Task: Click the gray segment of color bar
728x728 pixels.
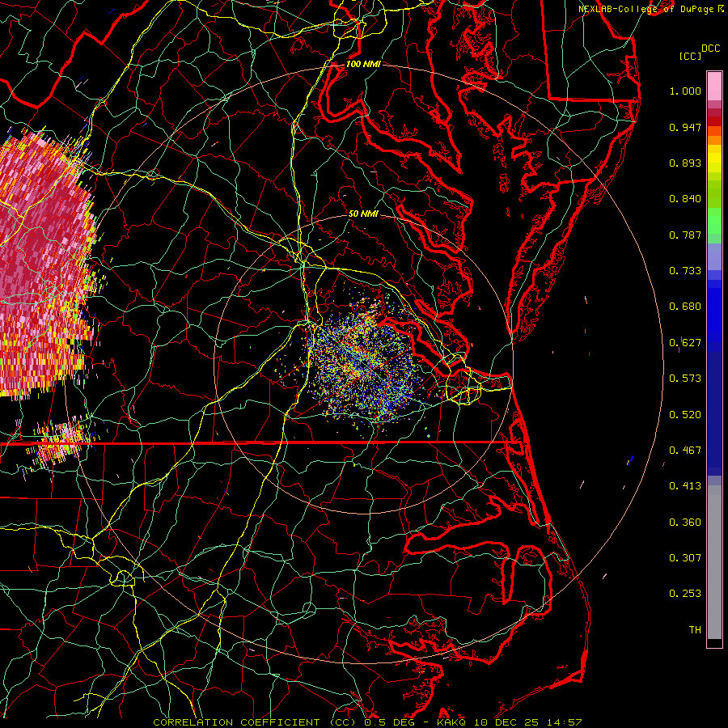Action: click(714, 562)
